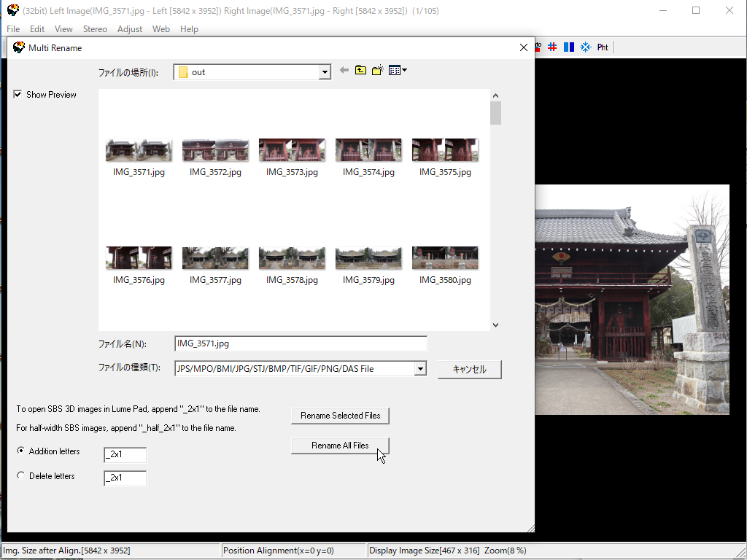Click the red-blue grid toolbar icon
747x560 pixels.
[x=552, y=47]
